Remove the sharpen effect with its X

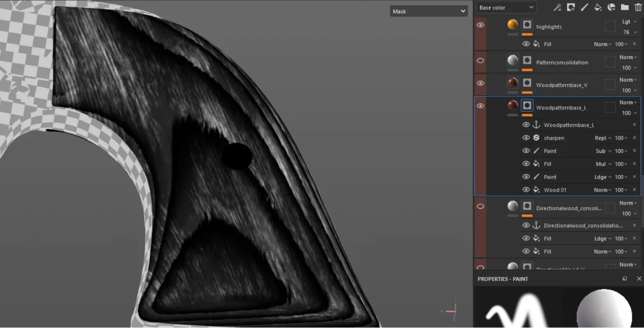(x=634, y=138)
